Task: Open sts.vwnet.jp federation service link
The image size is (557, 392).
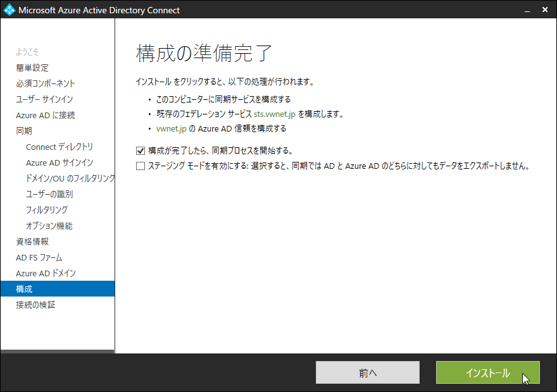Action: (x=275, y=114)
